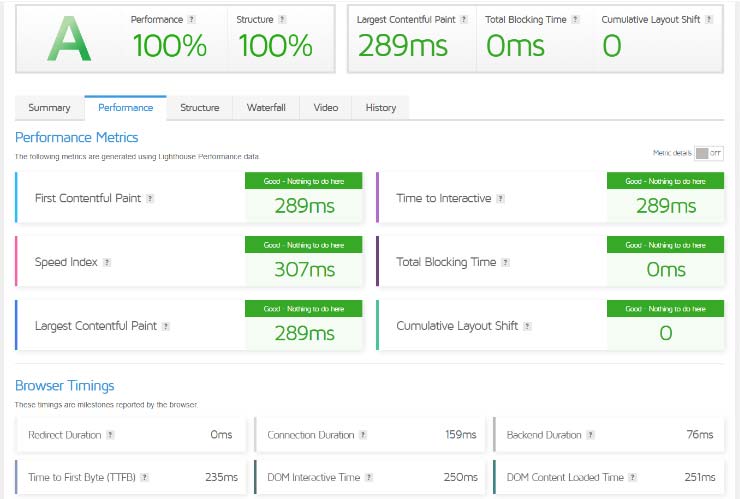Click help icon beside top Total Blocking Time
Screen dimensions: 740x499
[575, 19]
